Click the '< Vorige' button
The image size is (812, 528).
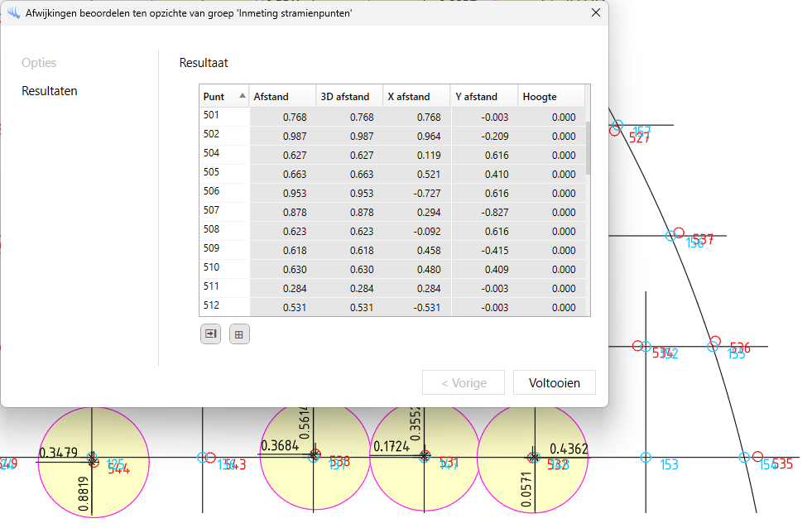(464, 383)
